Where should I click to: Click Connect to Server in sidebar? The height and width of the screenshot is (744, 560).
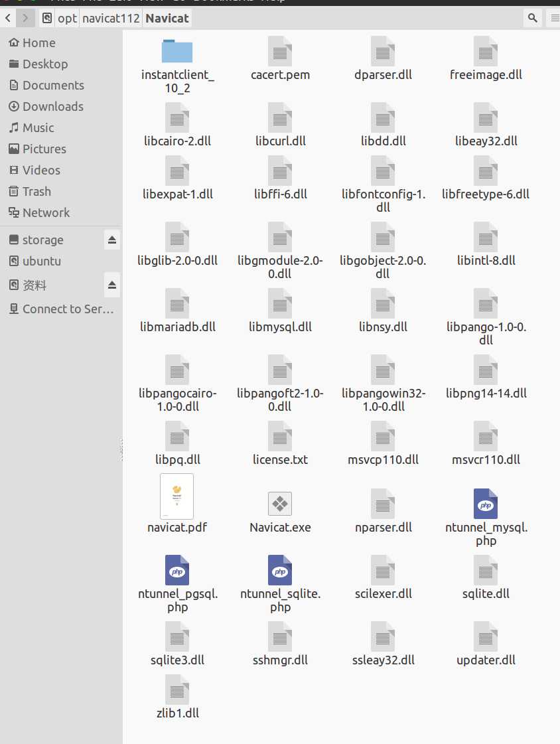click(61, 309)
